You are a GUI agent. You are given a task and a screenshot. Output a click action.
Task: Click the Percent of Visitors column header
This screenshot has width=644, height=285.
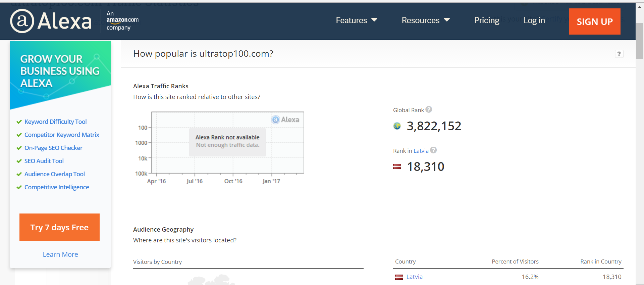click(515, 262)
